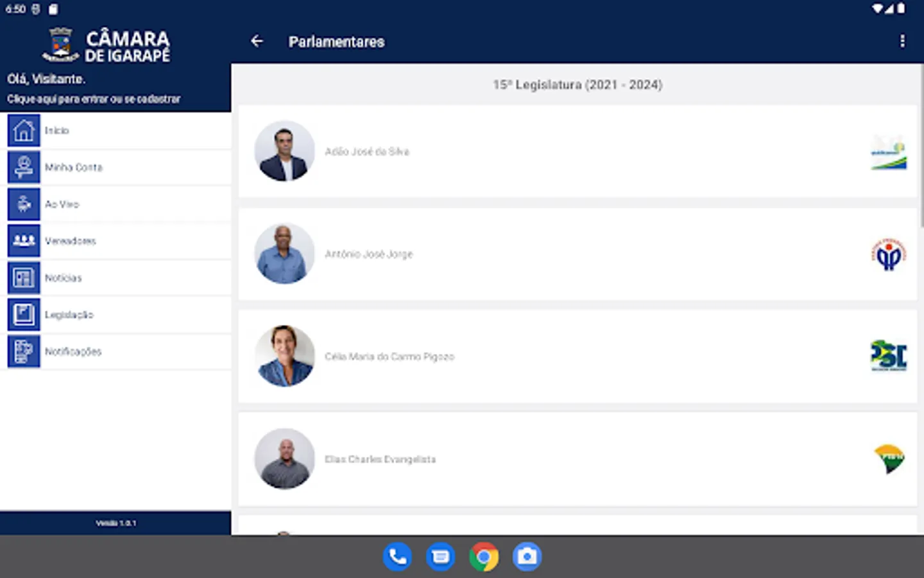Select Legislação in the side menu

(x=116, y=315)
